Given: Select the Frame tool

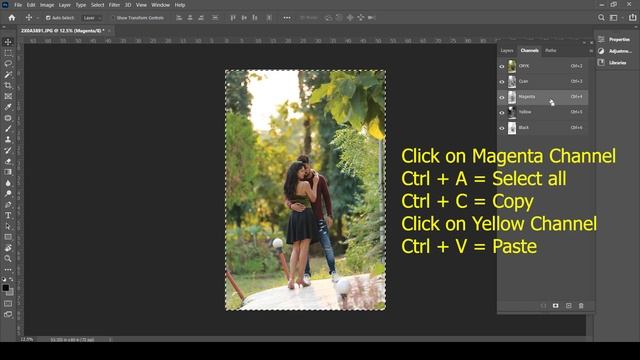Looking at the screenshot, I should [8, 96].
